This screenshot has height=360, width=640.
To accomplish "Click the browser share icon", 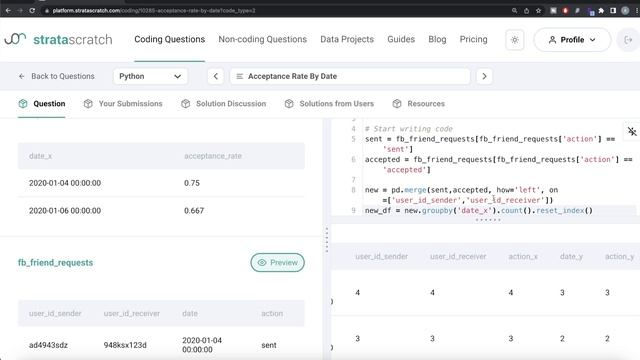I will (527, 11).
